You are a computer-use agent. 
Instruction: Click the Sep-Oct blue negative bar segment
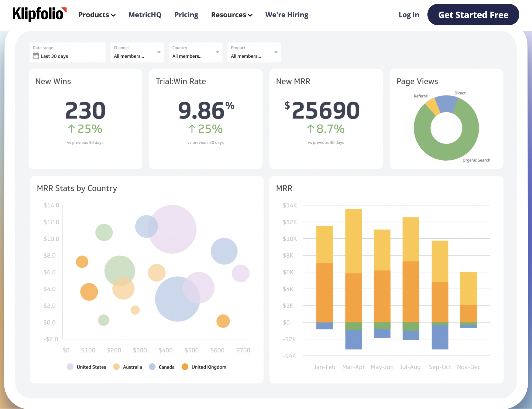pos(440,337)
